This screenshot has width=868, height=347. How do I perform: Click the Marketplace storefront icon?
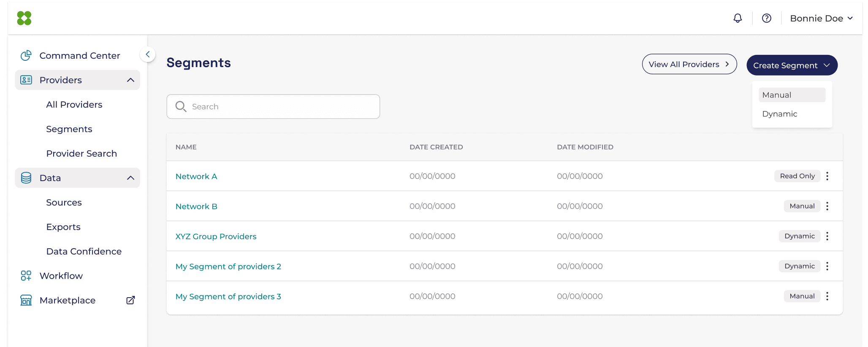pos(26,300)
